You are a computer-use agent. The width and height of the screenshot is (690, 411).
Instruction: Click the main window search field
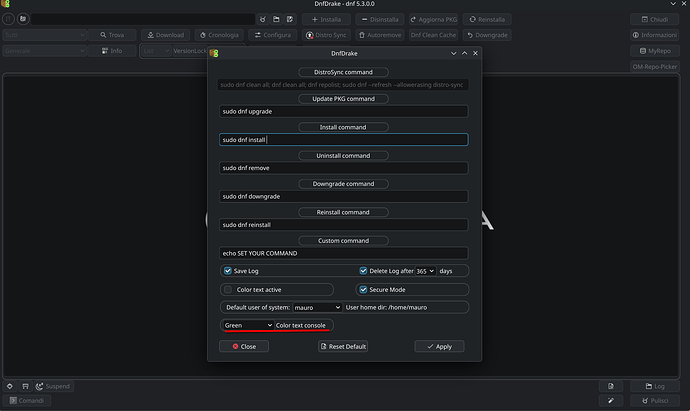[143, 19]
